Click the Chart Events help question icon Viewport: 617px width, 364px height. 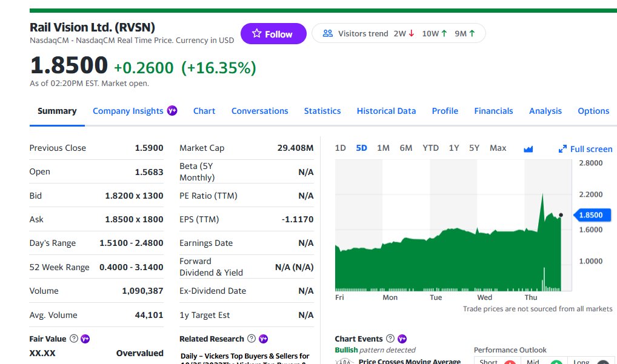click(390, 339)
